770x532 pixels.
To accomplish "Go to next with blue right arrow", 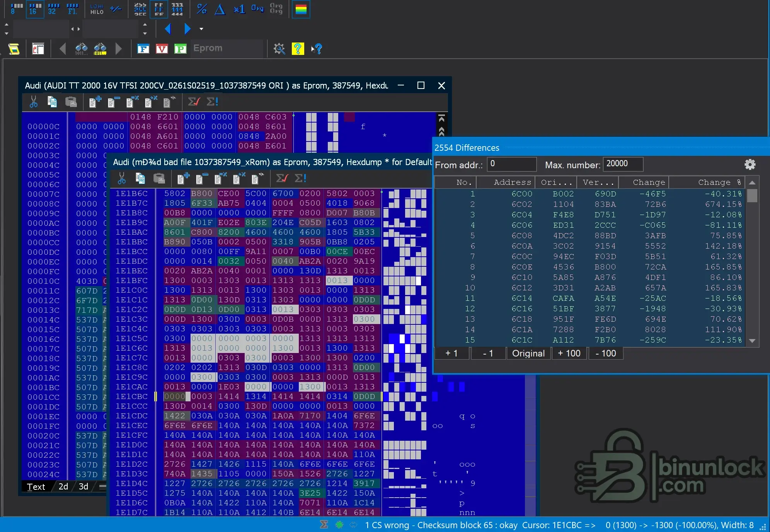I will point(187,29).
